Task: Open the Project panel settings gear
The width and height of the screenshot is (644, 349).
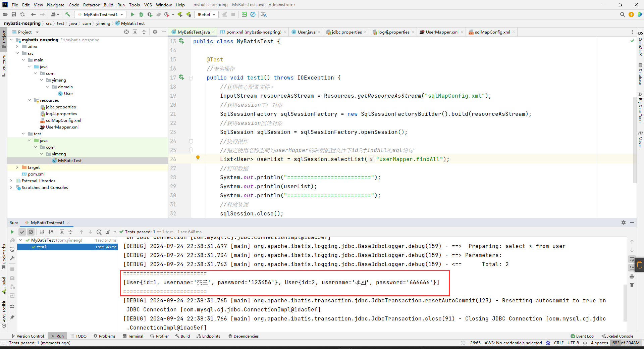Action: [155, 32]
